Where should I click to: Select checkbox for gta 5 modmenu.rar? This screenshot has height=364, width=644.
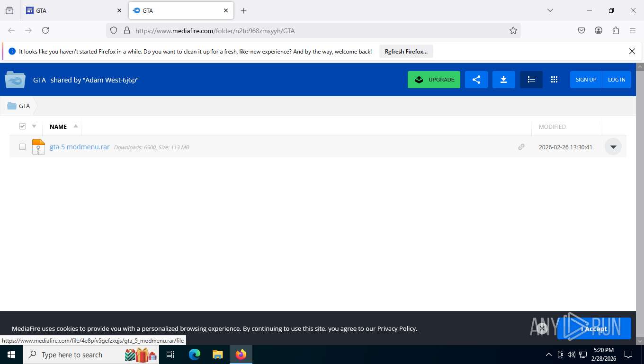click(x=22, y=147)
